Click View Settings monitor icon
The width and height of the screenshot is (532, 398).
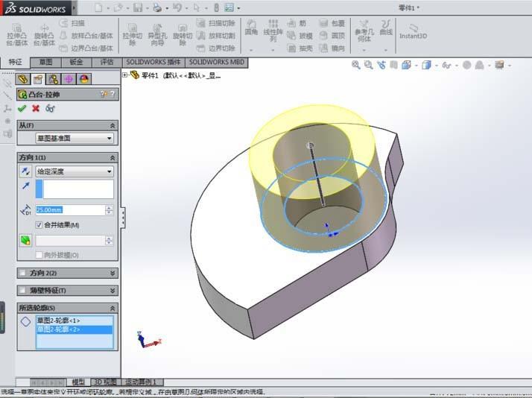499,64
